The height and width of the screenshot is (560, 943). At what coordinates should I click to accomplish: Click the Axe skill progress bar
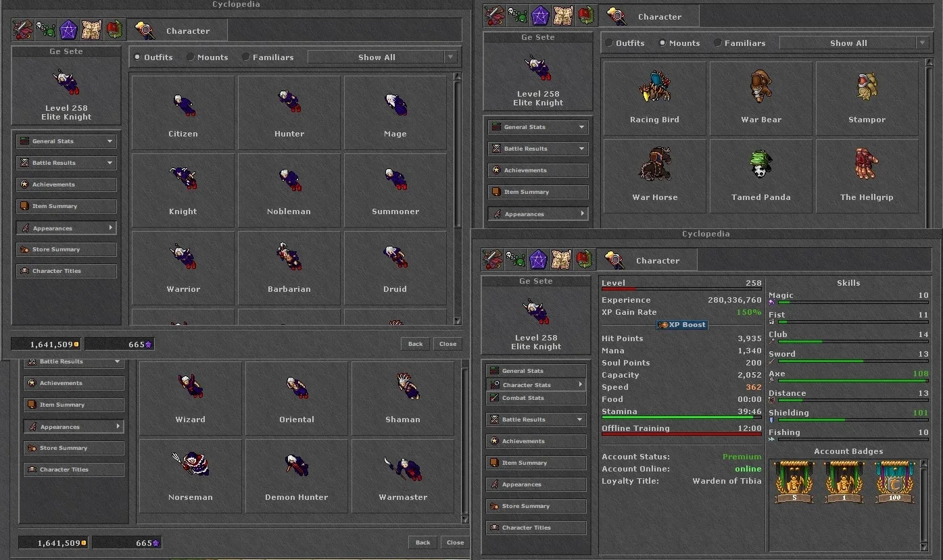[x=853, y=380]
